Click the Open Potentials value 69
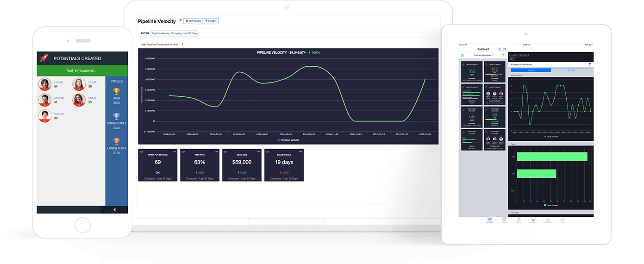Image resolution: width=644 pixels, height=264 pixels. [158, 162]
